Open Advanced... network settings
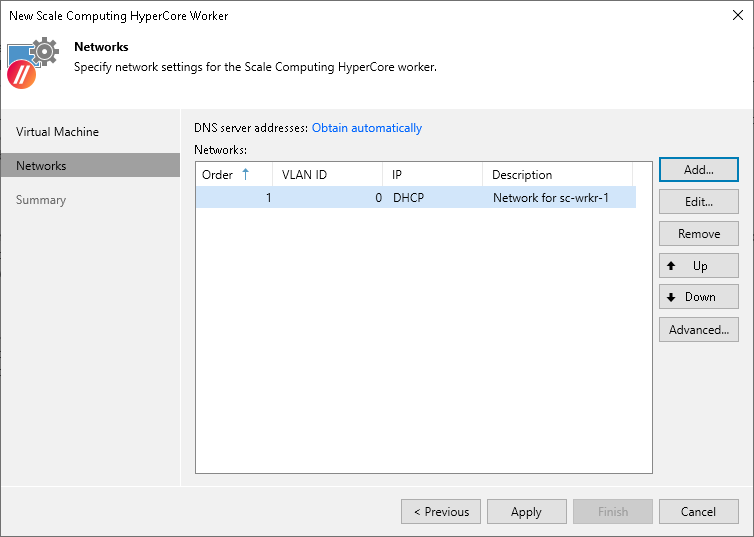The height and width of the screenshot is (537, 754). (x=698, y=330)
